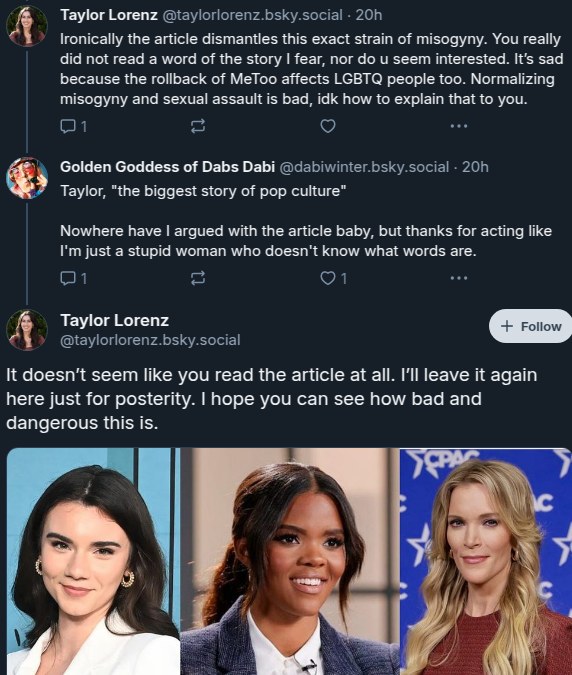
Task: Open CPAC backdrop image on right
Action: [486, 561]
